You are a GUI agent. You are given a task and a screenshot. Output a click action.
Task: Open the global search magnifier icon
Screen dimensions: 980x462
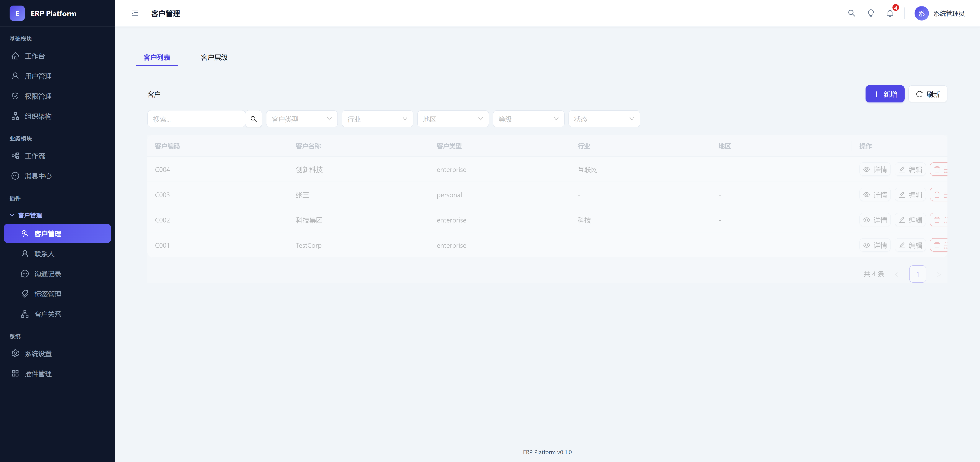[x=851, y=14]
